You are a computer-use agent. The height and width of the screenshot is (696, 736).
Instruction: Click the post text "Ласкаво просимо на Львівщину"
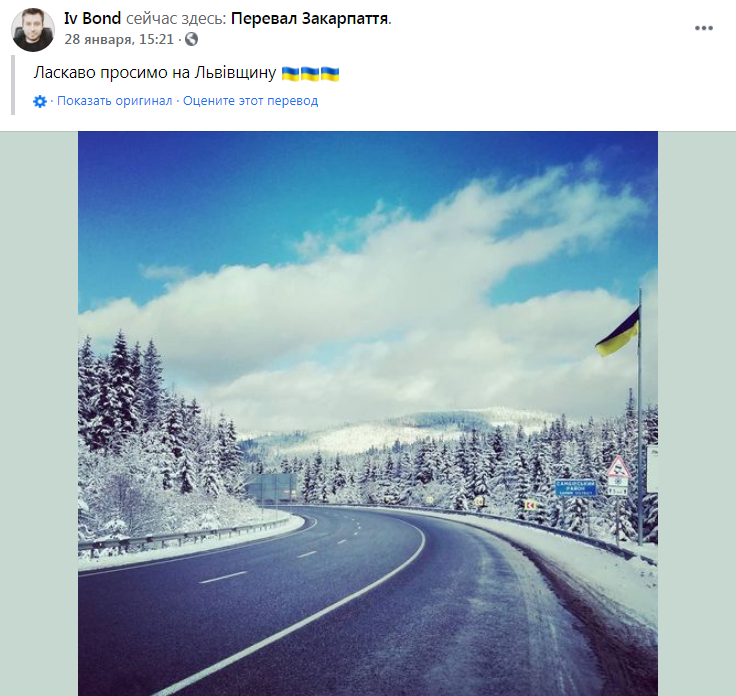click(155, 73)
